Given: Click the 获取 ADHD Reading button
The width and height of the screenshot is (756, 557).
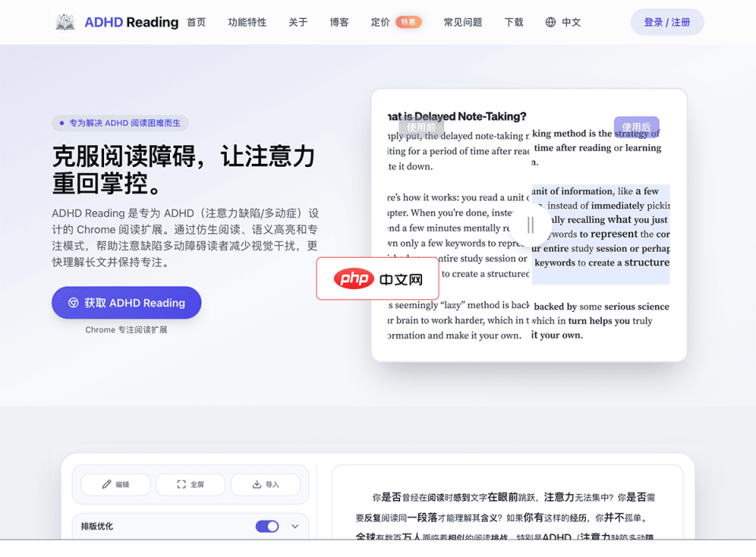Looking at the screenshot, I should (126, 303).
